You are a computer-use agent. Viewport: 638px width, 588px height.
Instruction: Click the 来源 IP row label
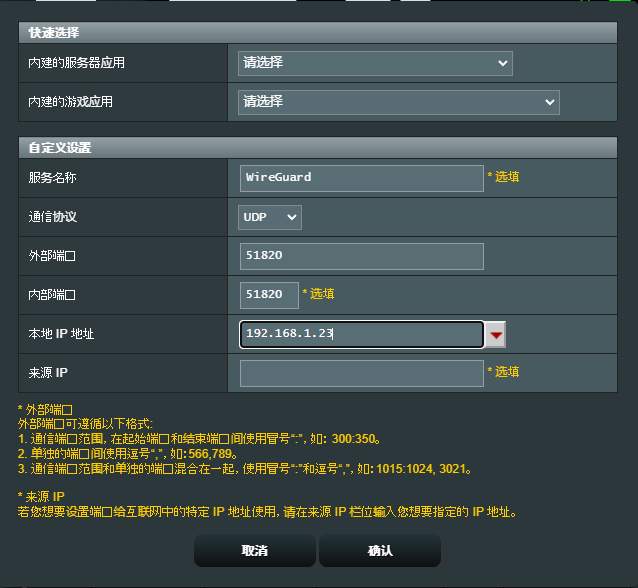click(48, 373)
